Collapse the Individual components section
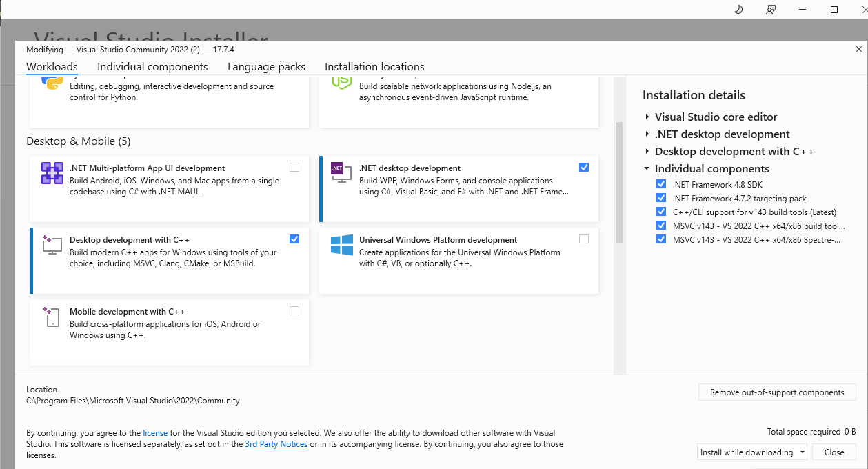Viewport: 868px width, 469px height. (647, 168)
